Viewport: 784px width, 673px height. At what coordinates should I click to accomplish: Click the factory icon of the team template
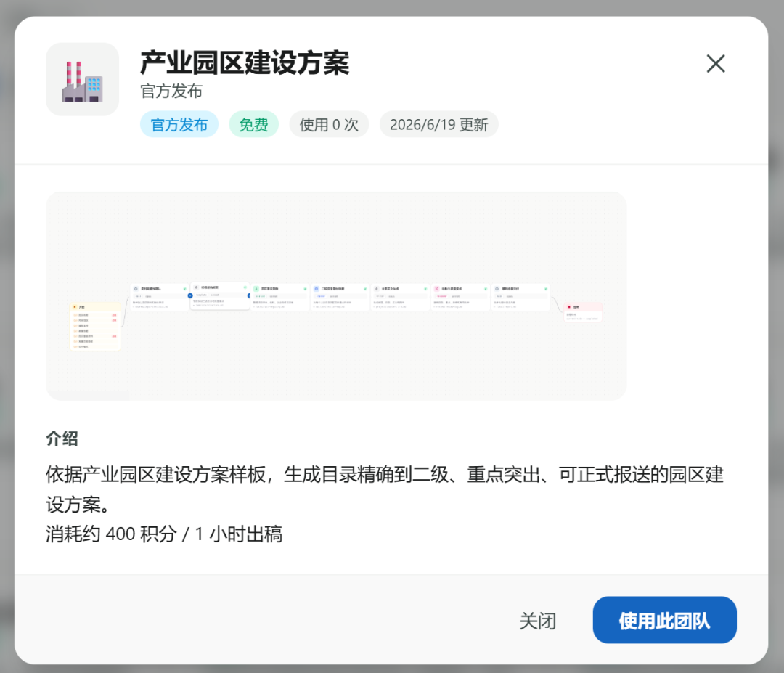[x=83, y=79]
